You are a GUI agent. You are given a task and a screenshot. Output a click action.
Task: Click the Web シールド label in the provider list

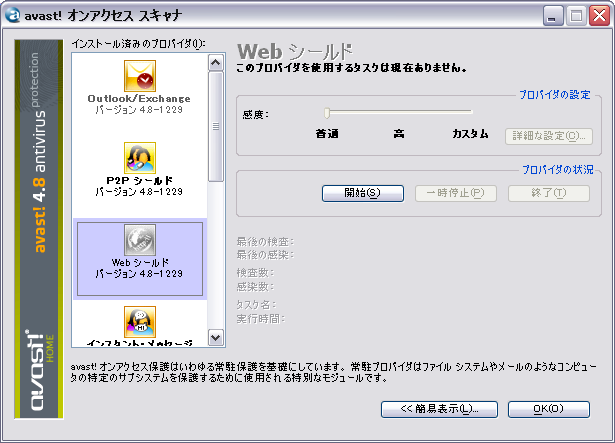coord(140,263)
